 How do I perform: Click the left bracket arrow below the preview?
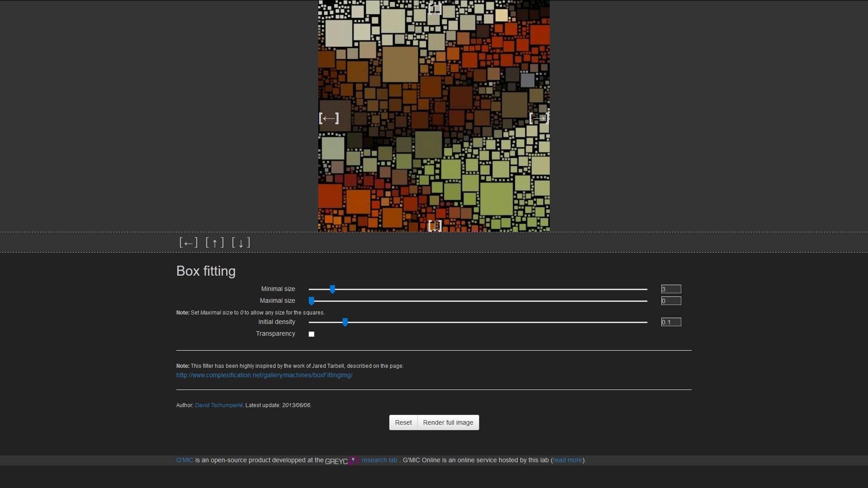189,243
